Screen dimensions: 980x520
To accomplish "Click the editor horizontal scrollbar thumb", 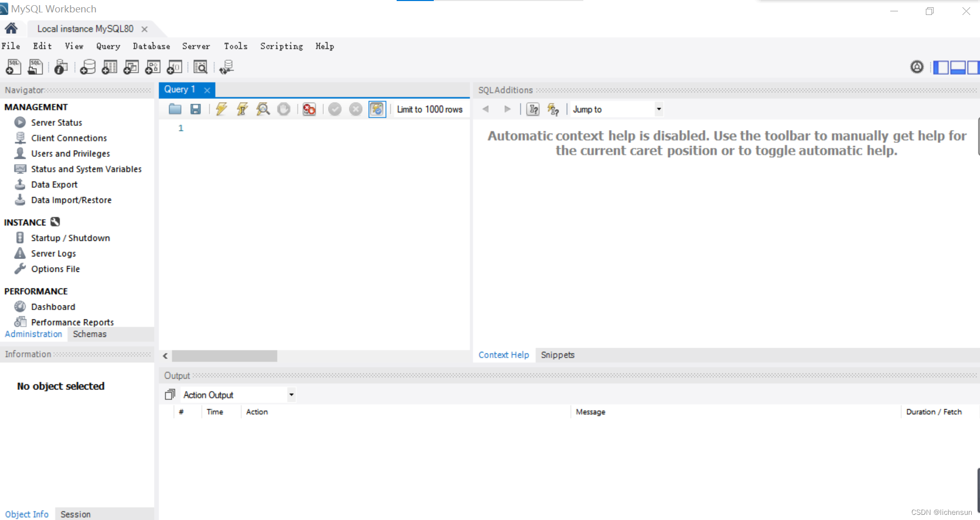I will click(224, 356).
